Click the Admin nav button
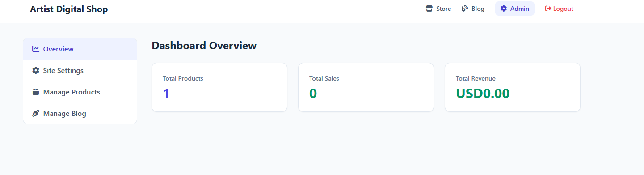Image resolution: width=644 pixels, height=175 pixels. pos(515,9)
